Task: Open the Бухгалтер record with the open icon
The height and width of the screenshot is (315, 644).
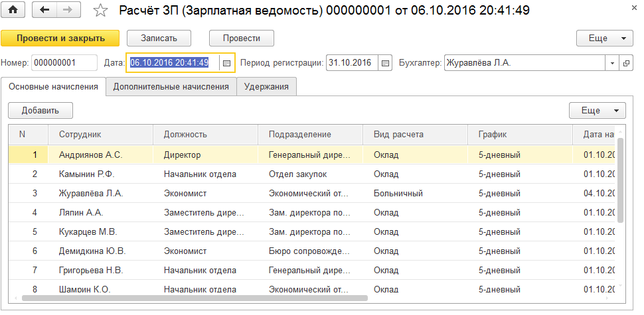Action: pyautogui.click(x=626, y=63)
